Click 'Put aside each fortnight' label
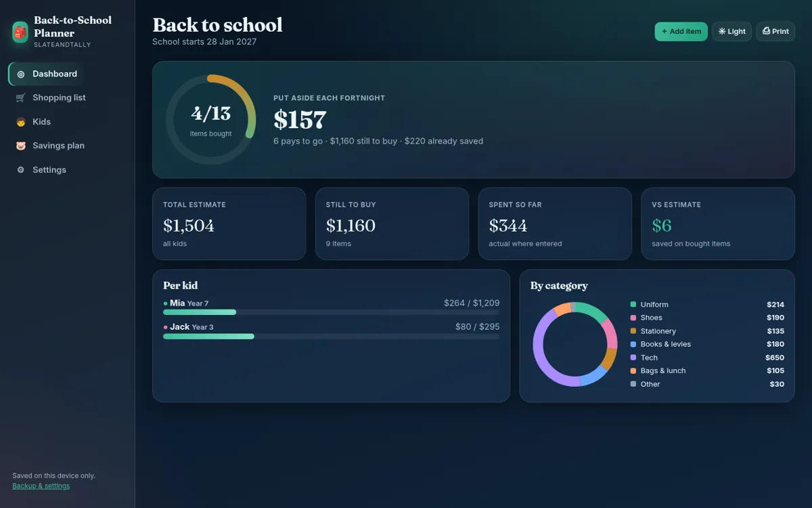The width and height of the screenshot is (812, 508). tap(329, 98)
